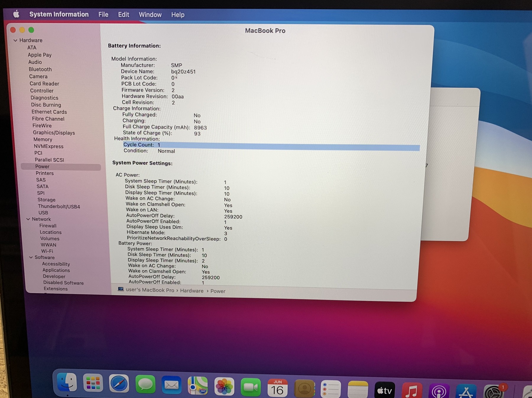Collapse the Software section
This screenshot has width=532, height=398.
[x=31, y=257]
